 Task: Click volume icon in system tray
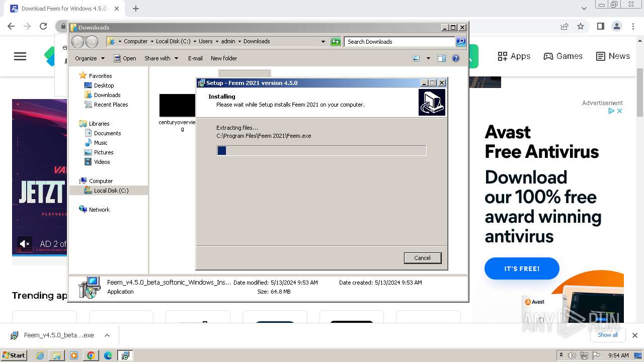click(572, 355)
